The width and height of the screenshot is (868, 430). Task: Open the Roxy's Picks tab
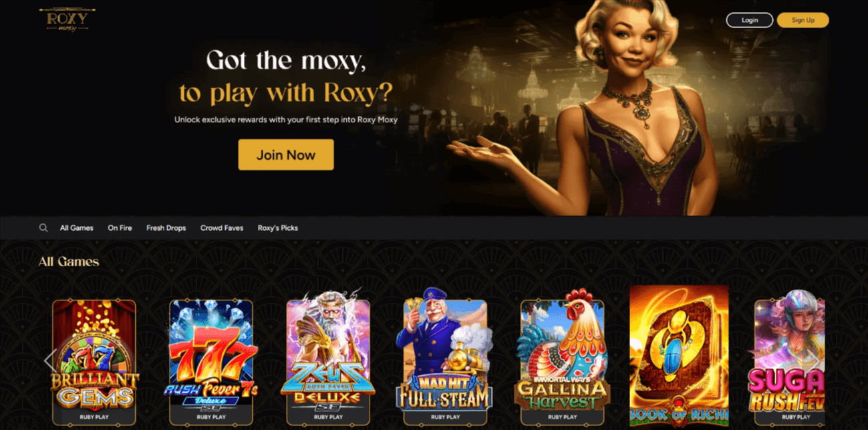(278, 228)
